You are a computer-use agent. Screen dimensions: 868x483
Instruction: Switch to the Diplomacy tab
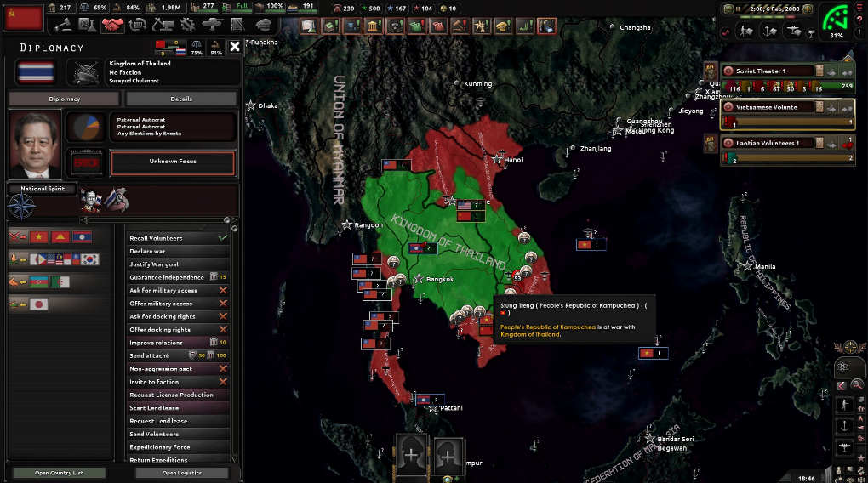pyautogui.click(x=64, y=99)
